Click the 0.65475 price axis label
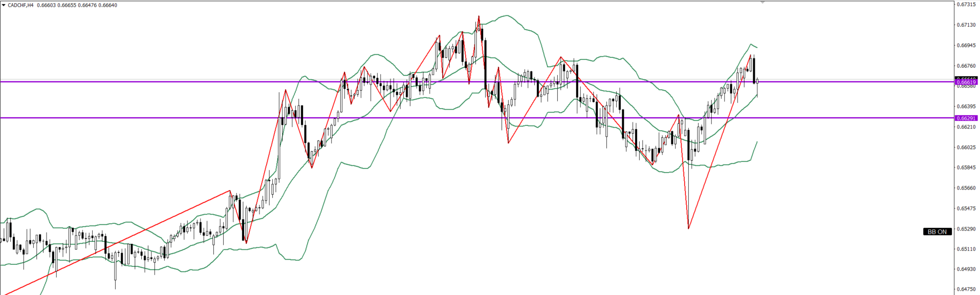 966,208
